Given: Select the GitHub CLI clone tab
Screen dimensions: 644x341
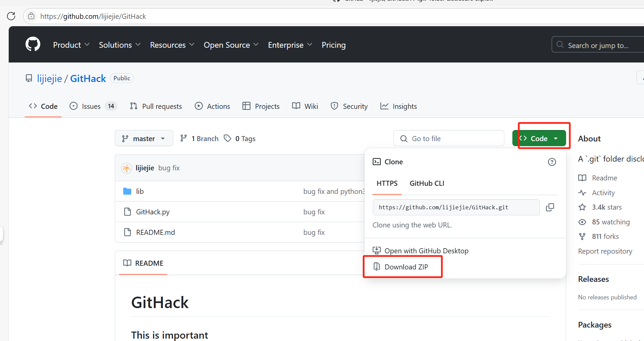Looking at the screenshot, I should (427, 183).
